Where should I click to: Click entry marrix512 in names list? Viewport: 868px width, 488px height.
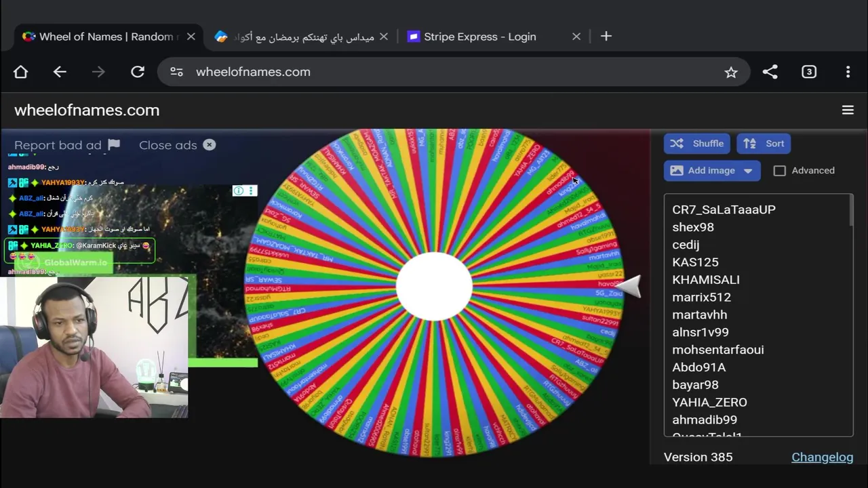[x=701, y=297]
